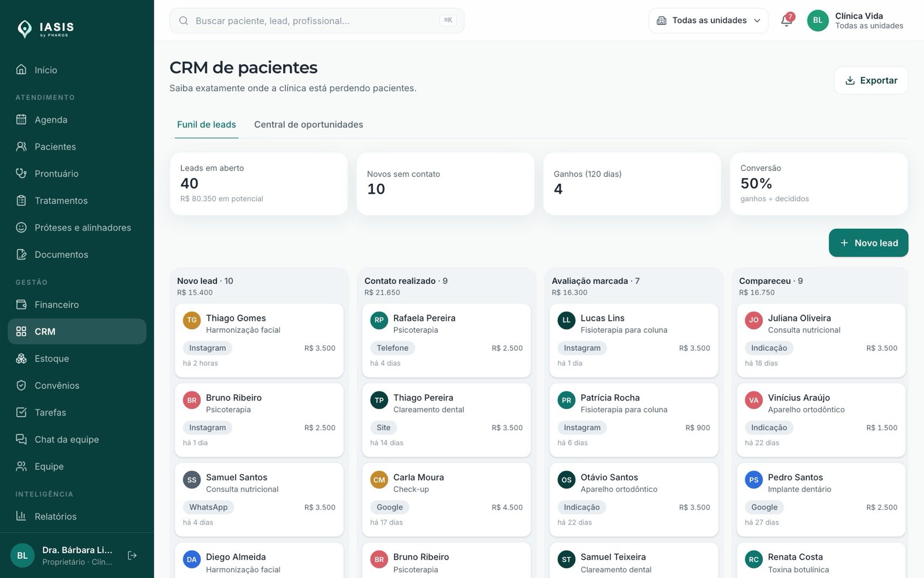The width and height of the screenshot is (924, 578).
Task: Expand the Todas as unidades dropdown
Action: coord(709,21)
